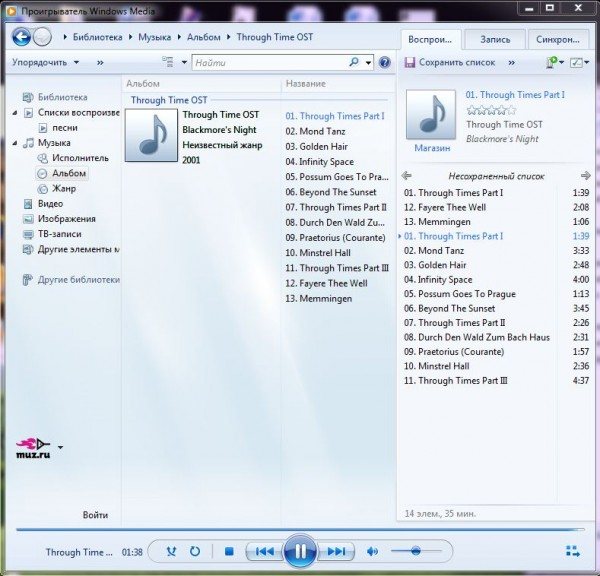Open Исполнитель view under Музыка

[80, 158]
